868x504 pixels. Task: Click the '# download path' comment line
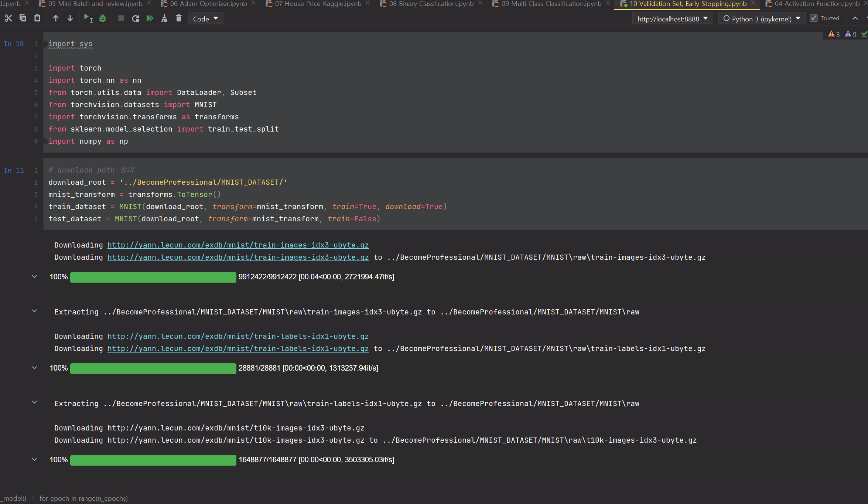(x=91, y=170)
